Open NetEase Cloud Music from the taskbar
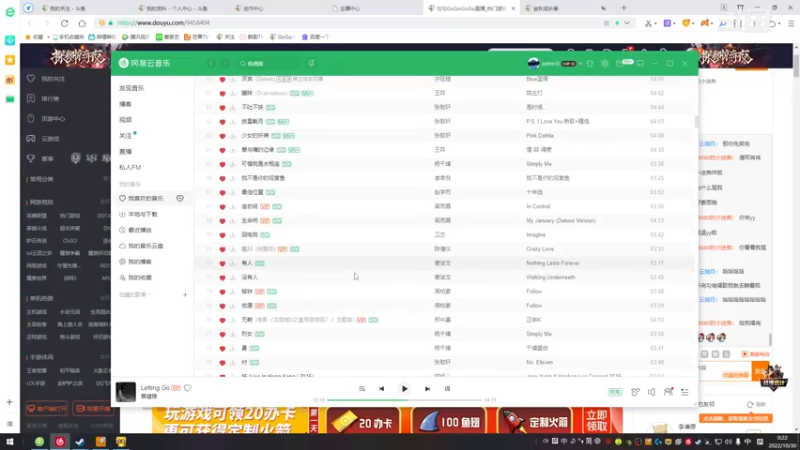The image size is (800, 450). [60, 441]
